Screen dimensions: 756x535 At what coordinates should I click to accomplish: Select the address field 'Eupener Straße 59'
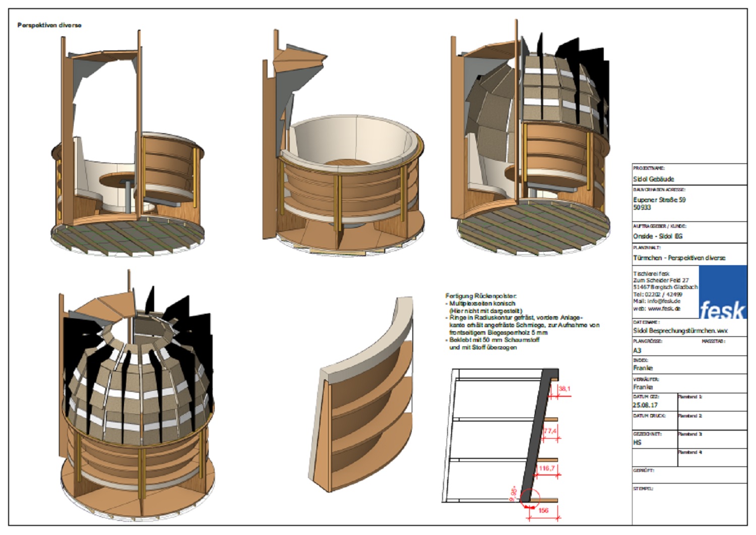659,200
